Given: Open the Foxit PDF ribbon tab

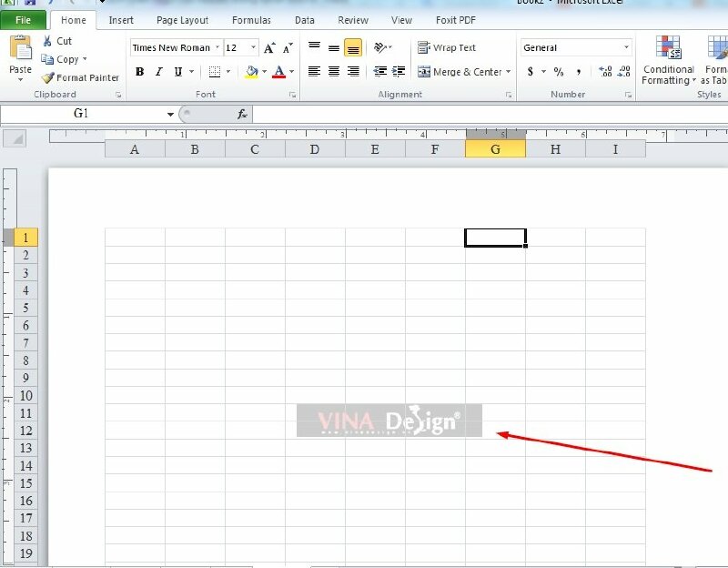Looking at the screenshot, I should point(455,20).
